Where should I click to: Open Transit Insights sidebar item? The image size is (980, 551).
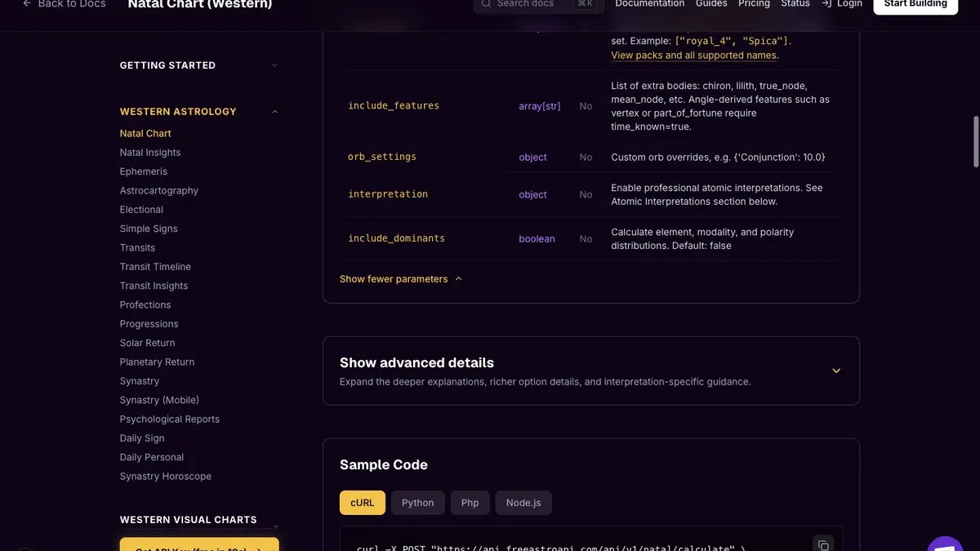154,286
